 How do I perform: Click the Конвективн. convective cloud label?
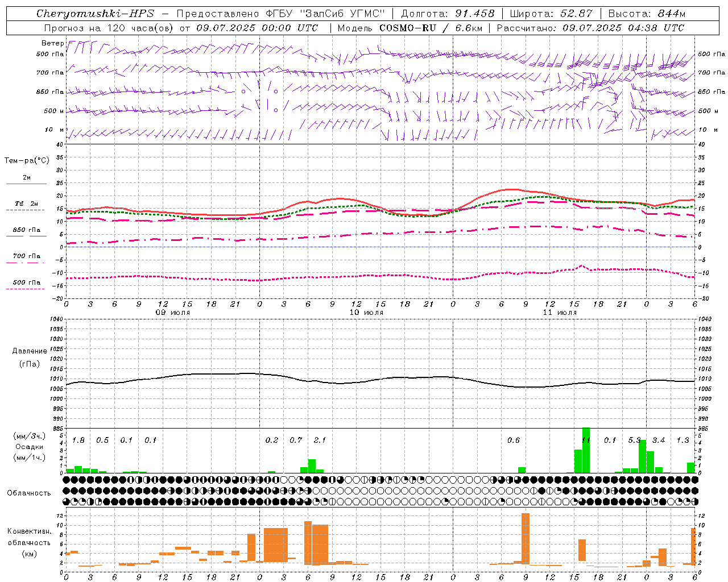pos(29,531)
